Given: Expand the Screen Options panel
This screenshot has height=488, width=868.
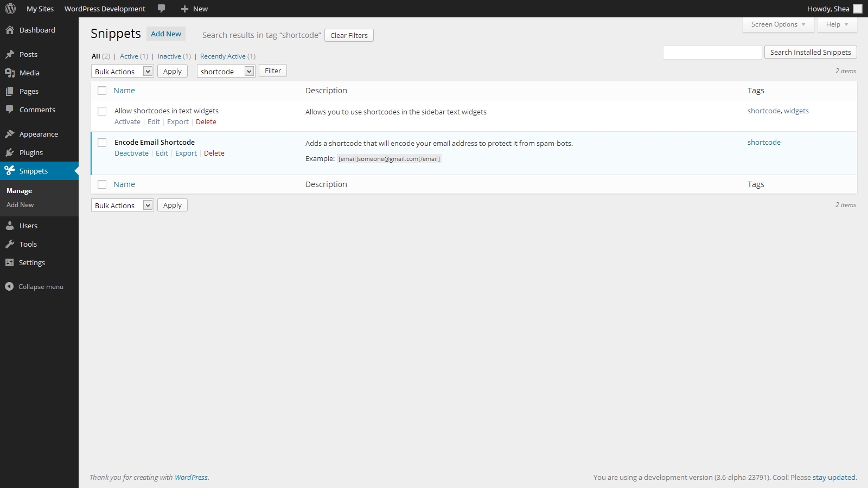Looking at the screenshot, I should click(x=778, y=24).
